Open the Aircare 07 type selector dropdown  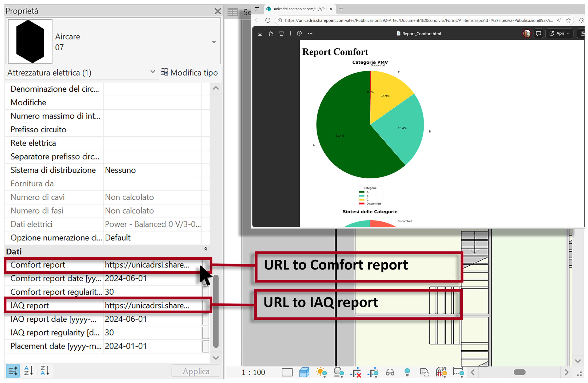click(x=214, y=42)
